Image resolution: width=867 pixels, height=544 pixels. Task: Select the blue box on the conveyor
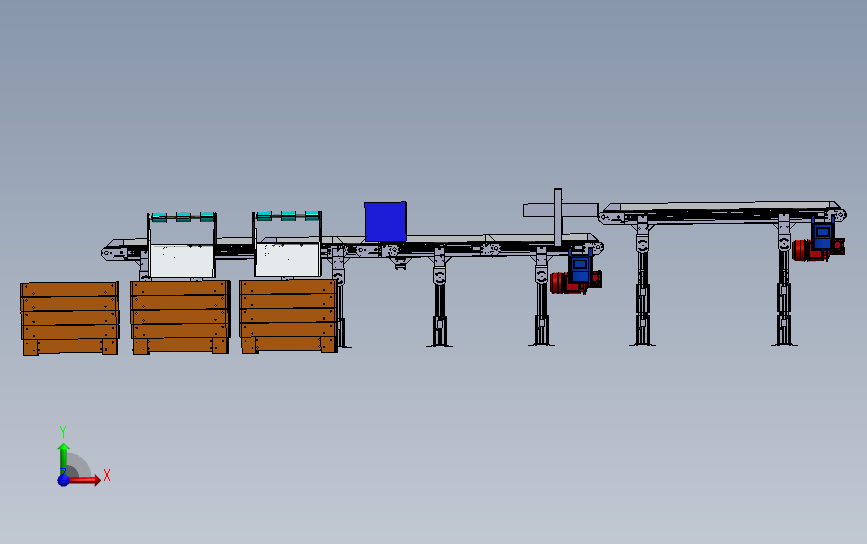(385, 222)
